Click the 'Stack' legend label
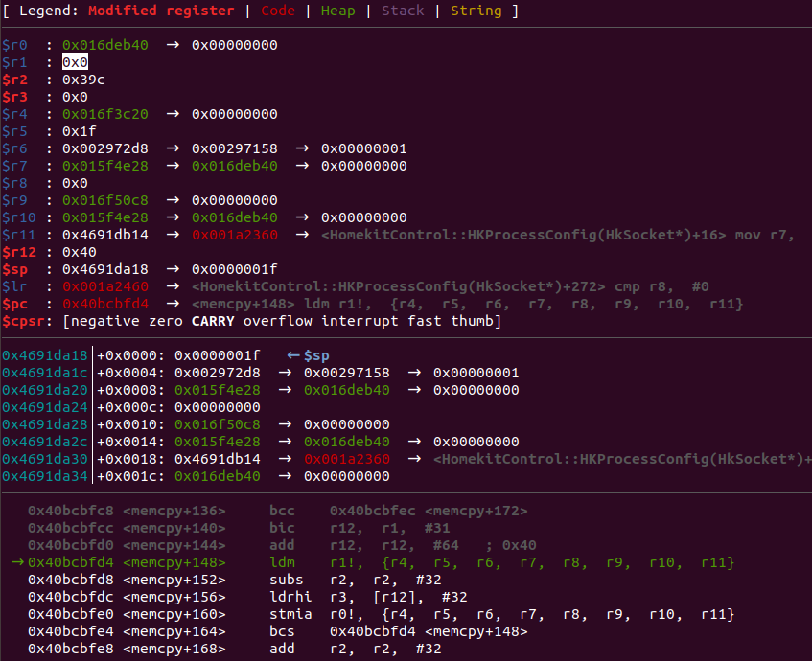812x661 pixels. (403, 11)
